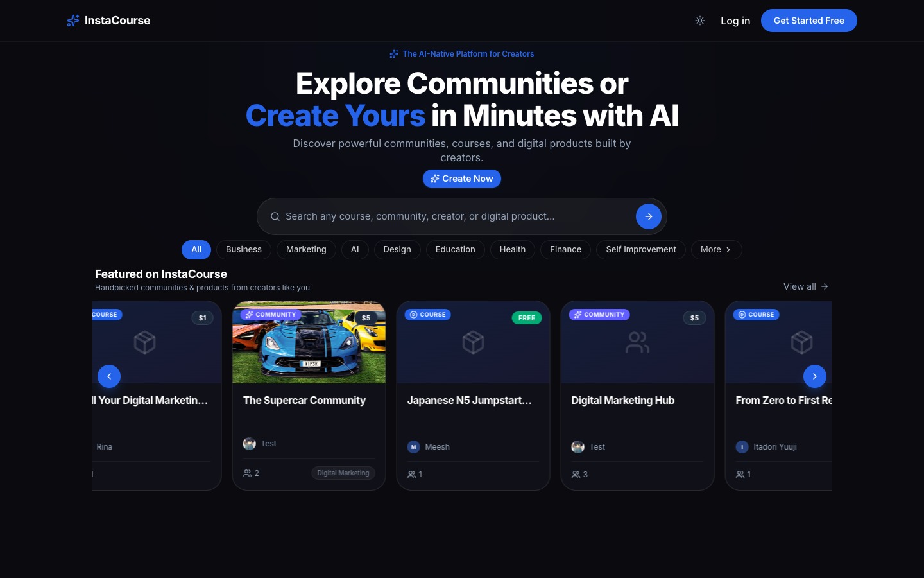Click Get Started Free button
The image size is (924, 578).
click(809, 21)
